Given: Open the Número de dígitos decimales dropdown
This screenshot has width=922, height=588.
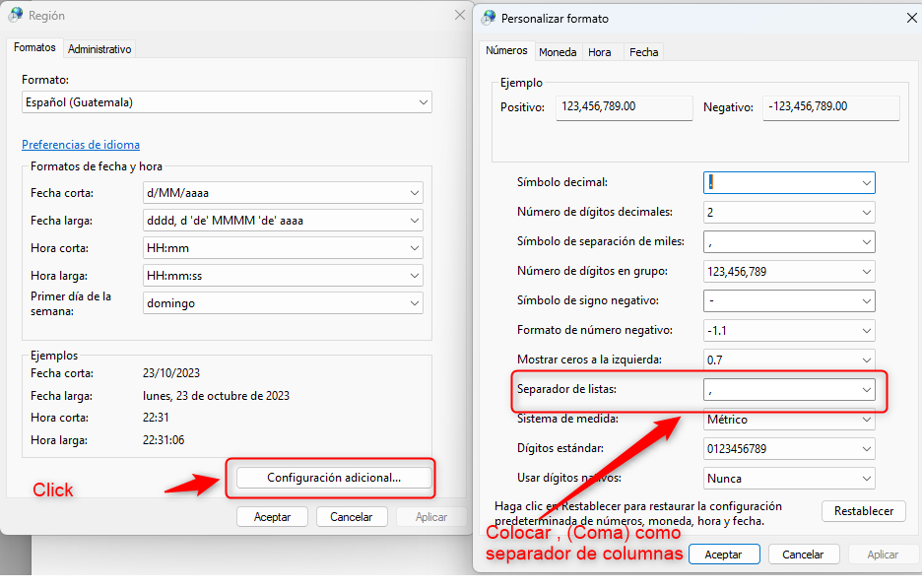Looking at the screenshot, I should click(866, 212).
